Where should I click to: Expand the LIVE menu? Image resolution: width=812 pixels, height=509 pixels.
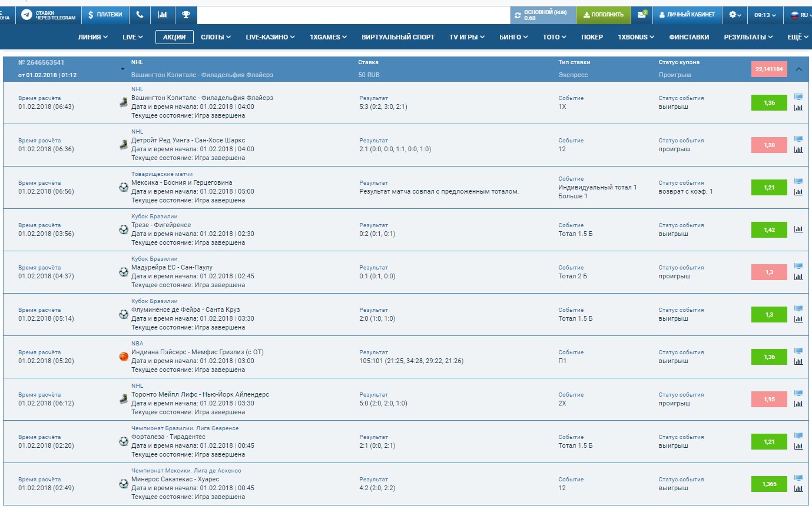click(133, 37)
